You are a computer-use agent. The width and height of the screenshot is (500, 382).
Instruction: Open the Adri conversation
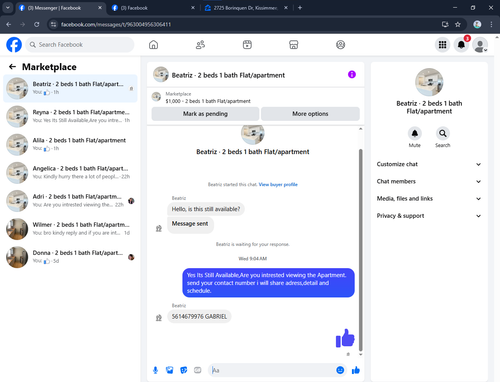[70, 201]
